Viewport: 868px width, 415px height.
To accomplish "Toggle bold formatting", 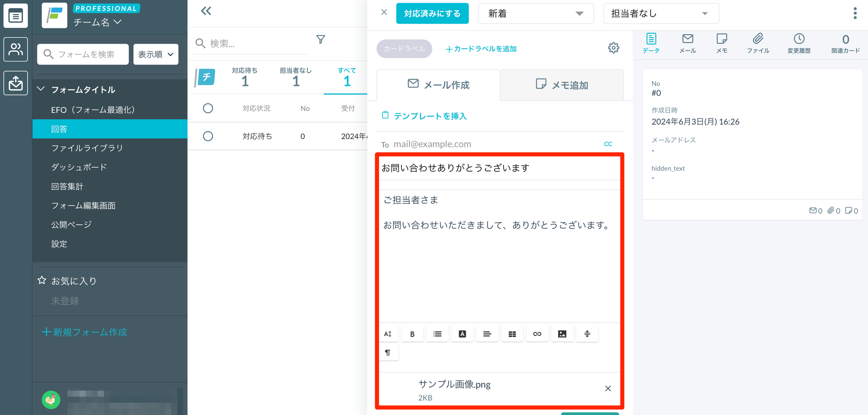I will pos(412,334).
